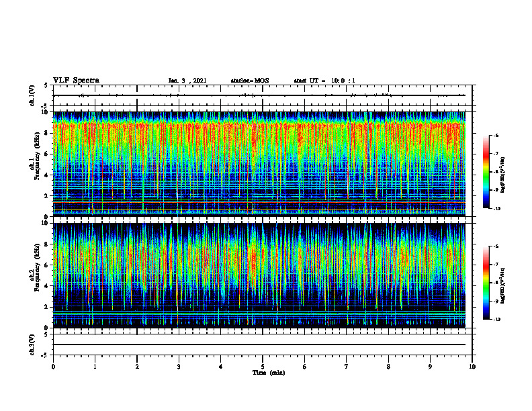
Task: Click the ch.3 voltage waveform strip
Action: pyautogui.click(x=259, y=345)
